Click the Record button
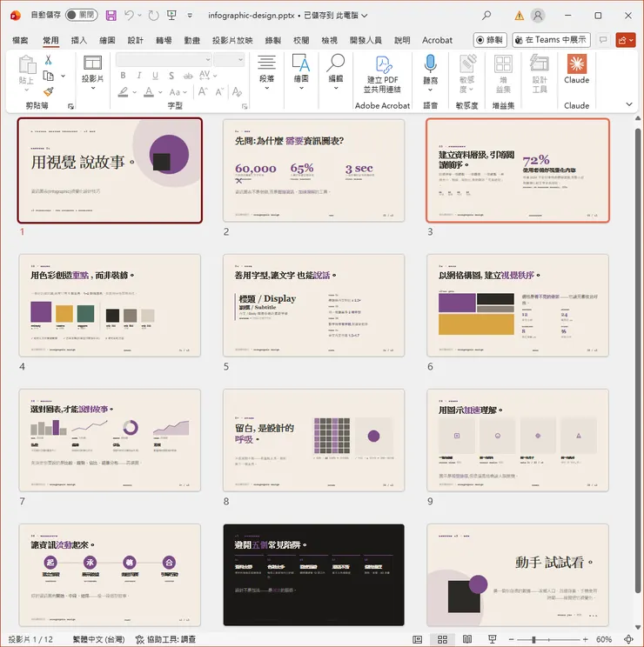Image resolution: width=644 pixels, height=647 pixels. (490, 40)
